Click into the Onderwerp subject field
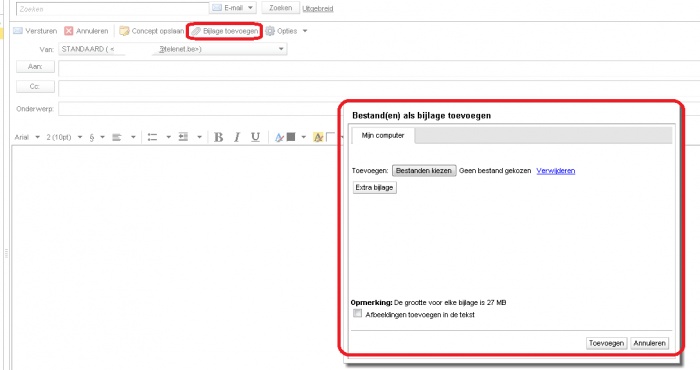The height and width of the screenshot is (370, 700). coord(199,108)
